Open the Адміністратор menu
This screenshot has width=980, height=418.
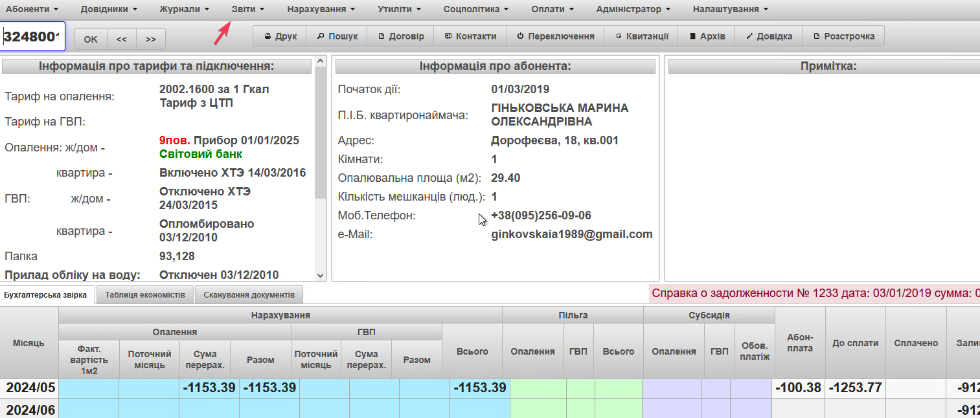point(633,10)
